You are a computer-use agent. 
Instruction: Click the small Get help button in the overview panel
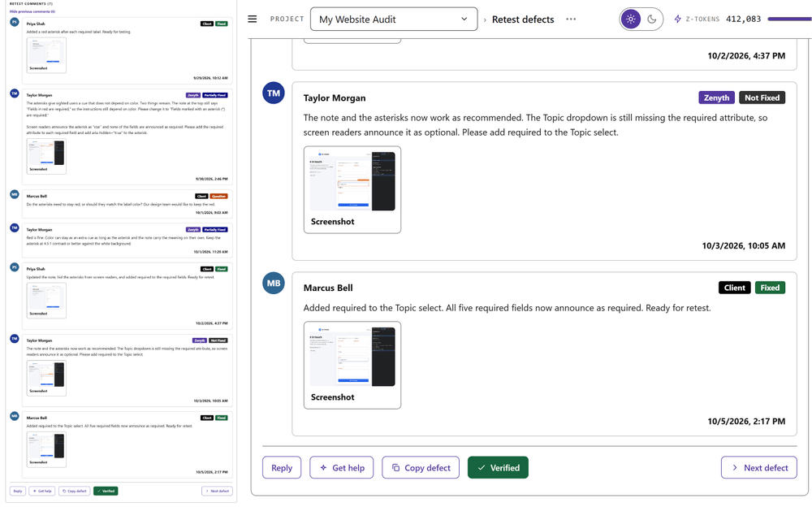pos(42,491)
